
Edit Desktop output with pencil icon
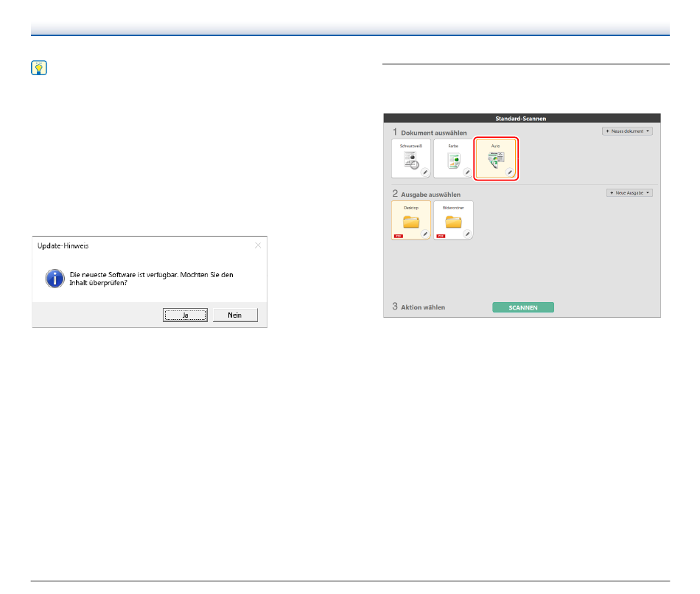pyautogui.click(x=425, y=234)
